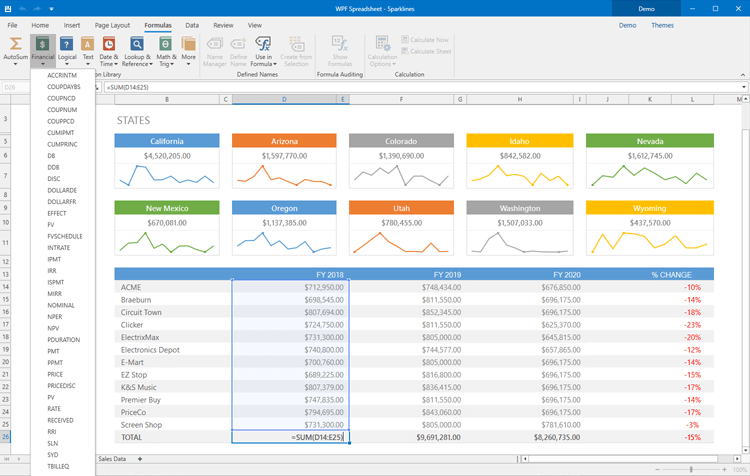750x476 pixels.
Task: Collapse the Financial functions dropdown button
Action: click(x=42, y=50)
